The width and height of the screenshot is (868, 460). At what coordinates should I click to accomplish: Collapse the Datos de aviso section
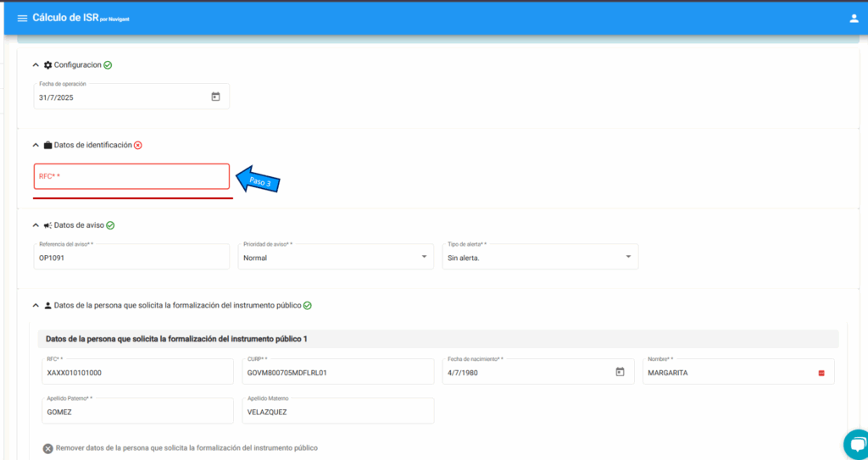pyautogui.click(x=36, y=225)
